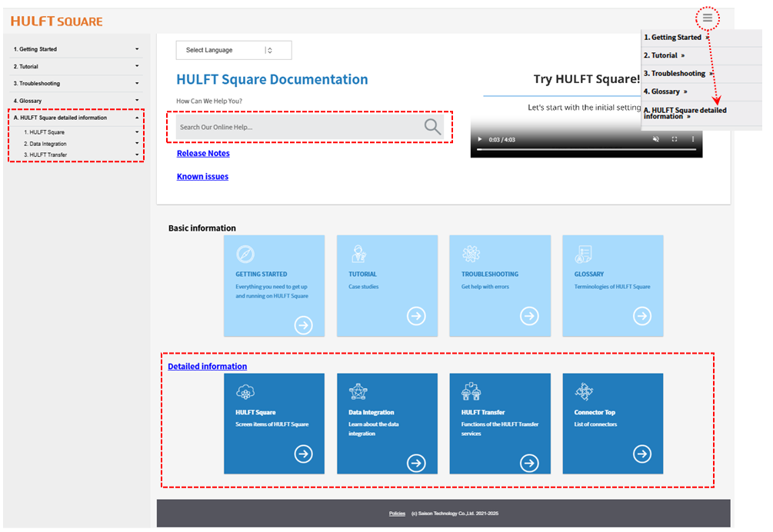Open the video more options menu
773x532 pixels.
pos(693,139)
